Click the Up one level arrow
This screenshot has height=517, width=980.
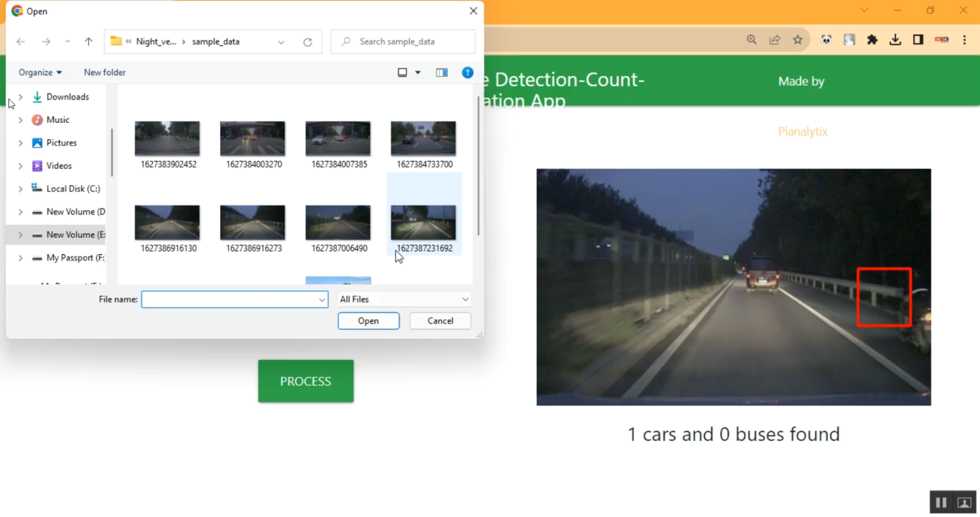[x=89, y=42]
